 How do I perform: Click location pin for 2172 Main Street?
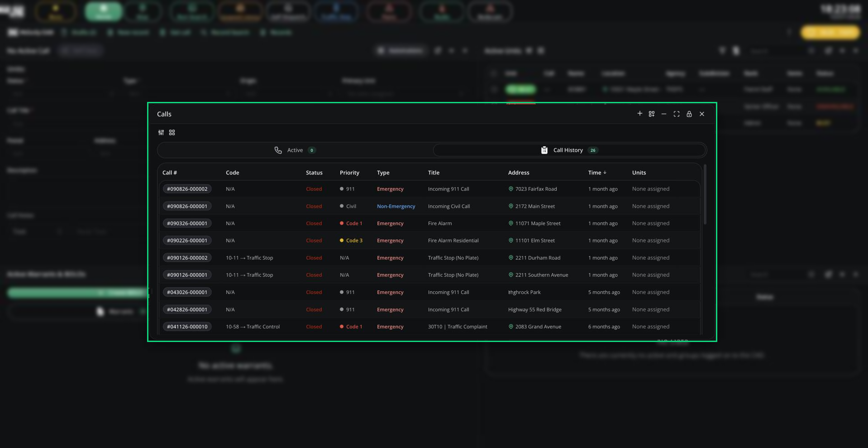[x=511, y=206]
